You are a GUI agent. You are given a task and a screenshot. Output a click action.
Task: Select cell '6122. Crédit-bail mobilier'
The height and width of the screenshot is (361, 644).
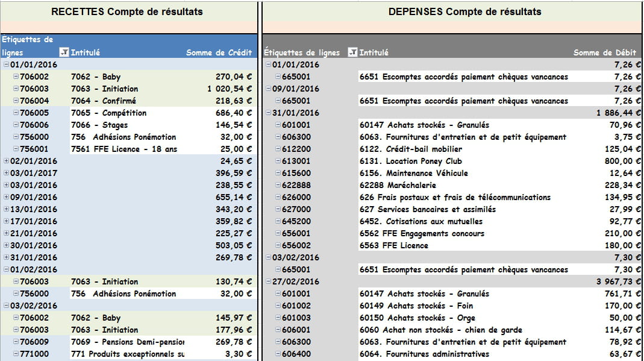(x=411, y=149)
